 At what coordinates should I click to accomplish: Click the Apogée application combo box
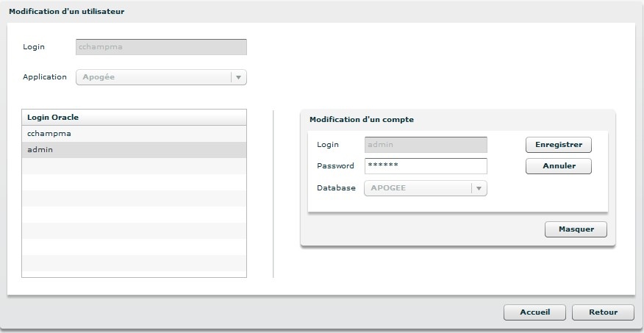tap(153, 77)
